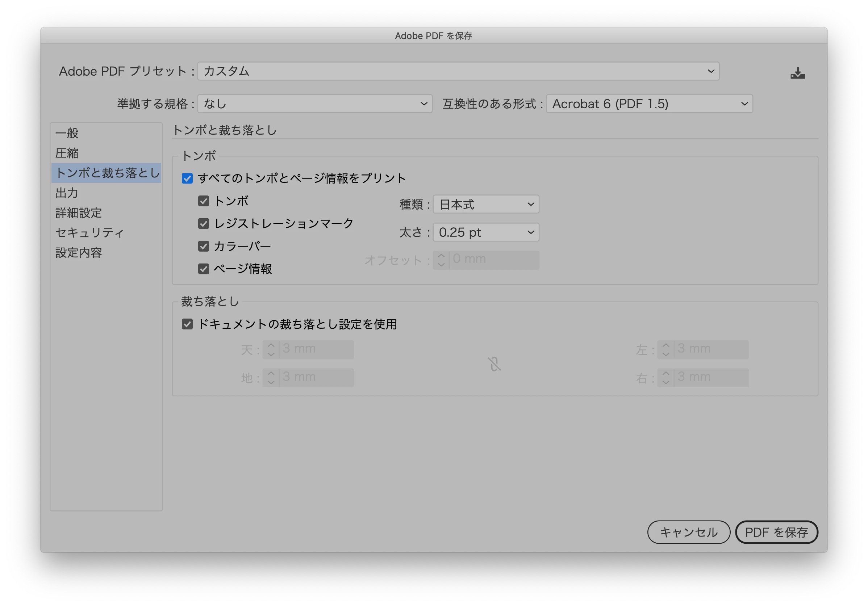Viewport: 868px width, 606px height.
Task: Open the セキュリティ section
Action: point(89,233)
